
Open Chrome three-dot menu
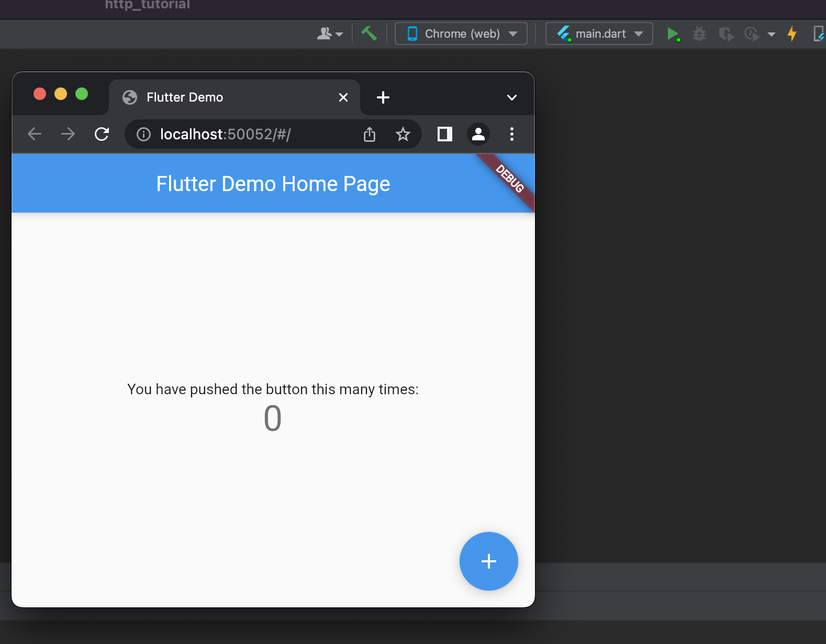pos(512,134)
